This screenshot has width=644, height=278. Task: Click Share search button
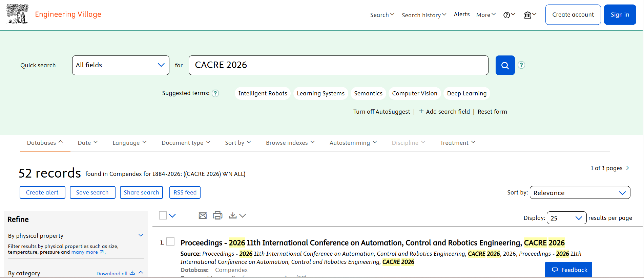pyautogui.click(x=141, y=192)
